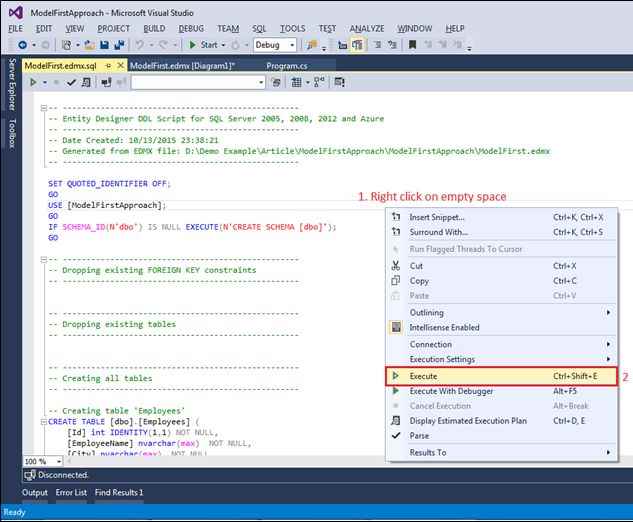
Task: Click the Navigate Backward toolbar icon
Action: point(23,45)
